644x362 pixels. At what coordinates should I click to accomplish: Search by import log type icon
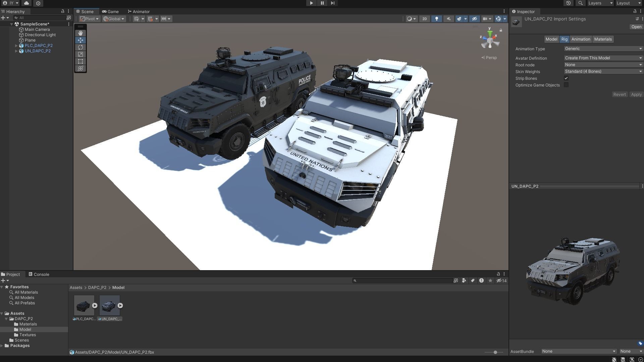481,281
